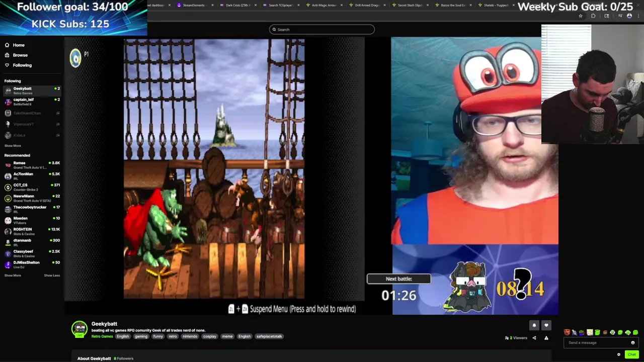Image resolution: width=644 pixels, height=362 pixels.
Task: Expand Recommended list with Show More
Action: pyautogui.click(x=13, y=276)
